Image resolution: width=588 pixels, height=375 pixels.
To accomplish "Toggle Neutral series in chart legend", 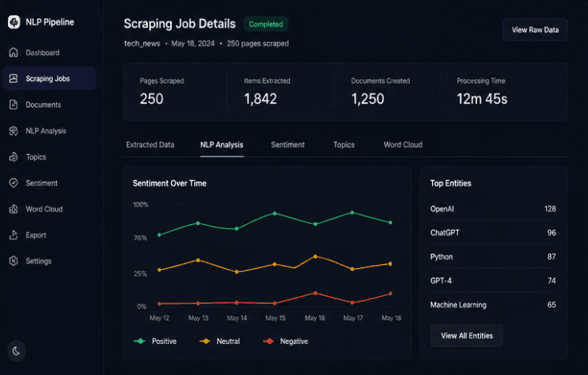I will 220,341.
